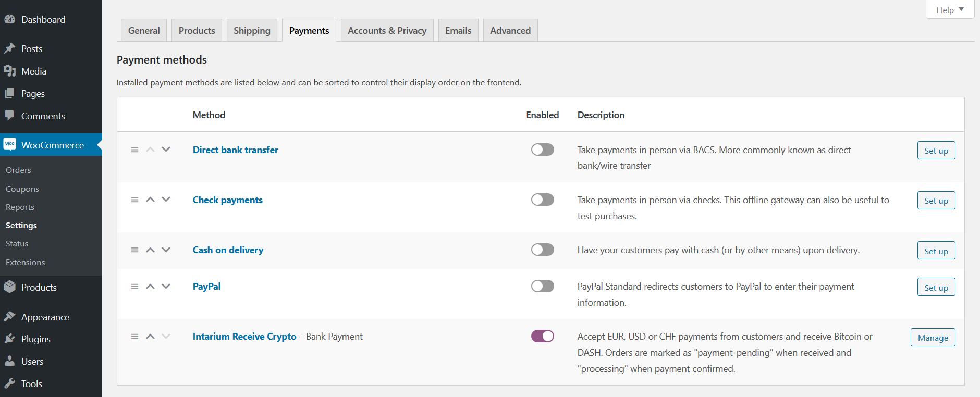This screenshot has height=397, width=980.
Task: Click the Products box icon
Action: click(9, 287)
